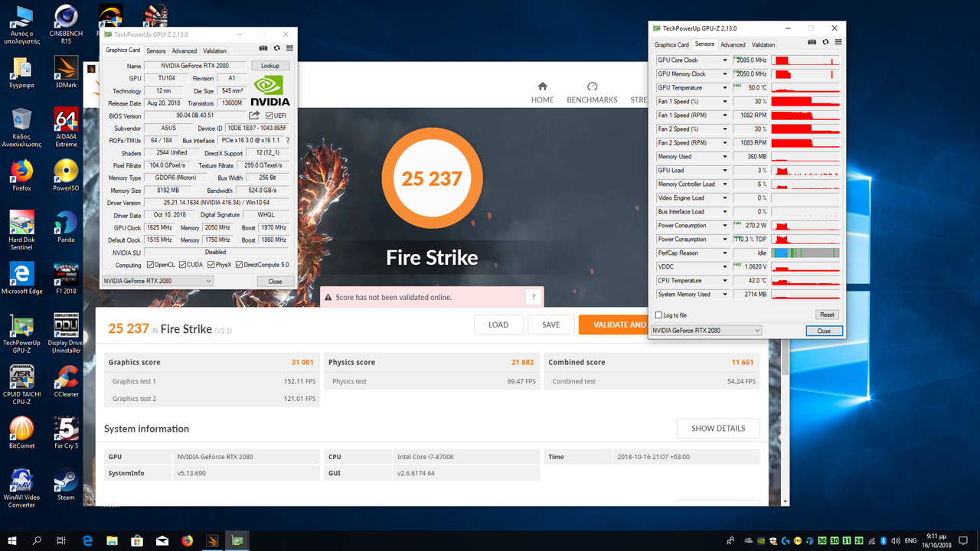Open the GPU Memory Clock sensor dropdown

click(x=725, y=74)
